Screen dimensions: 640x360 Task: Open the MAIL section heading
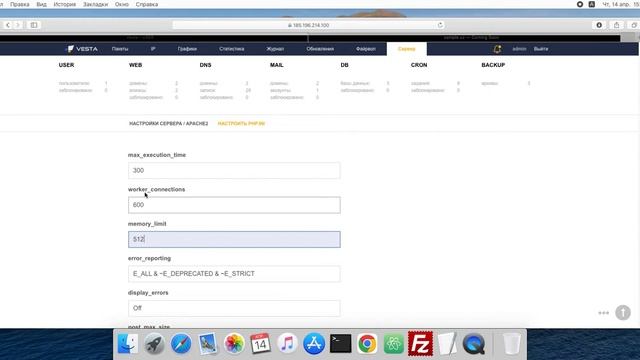276,65
